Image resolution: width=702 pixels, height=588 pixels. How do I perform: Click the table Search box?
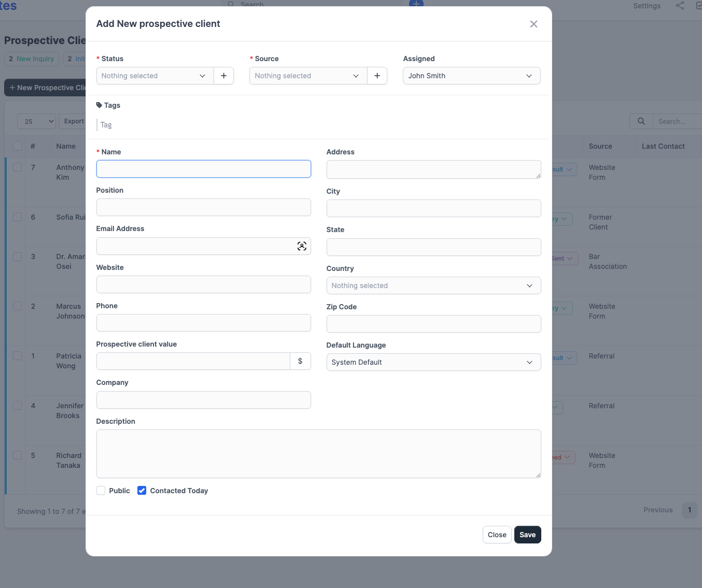pos(677,121)
